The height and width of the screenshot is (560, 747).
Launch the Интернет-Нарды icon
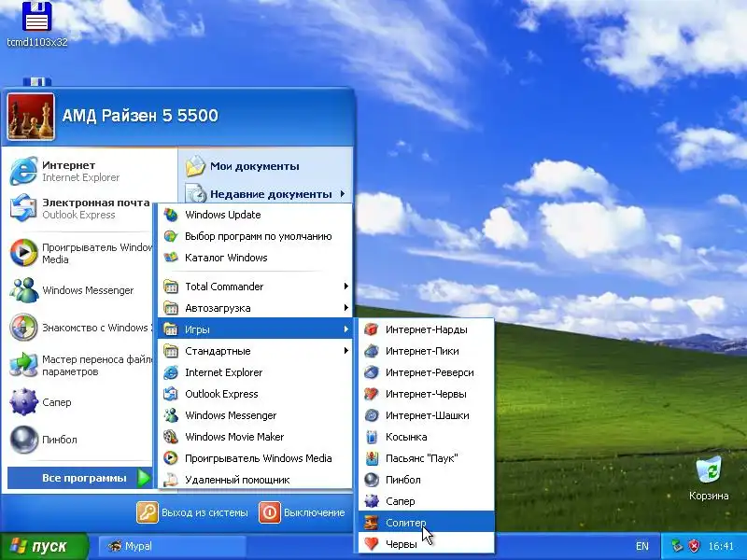(x=372, y=329)
